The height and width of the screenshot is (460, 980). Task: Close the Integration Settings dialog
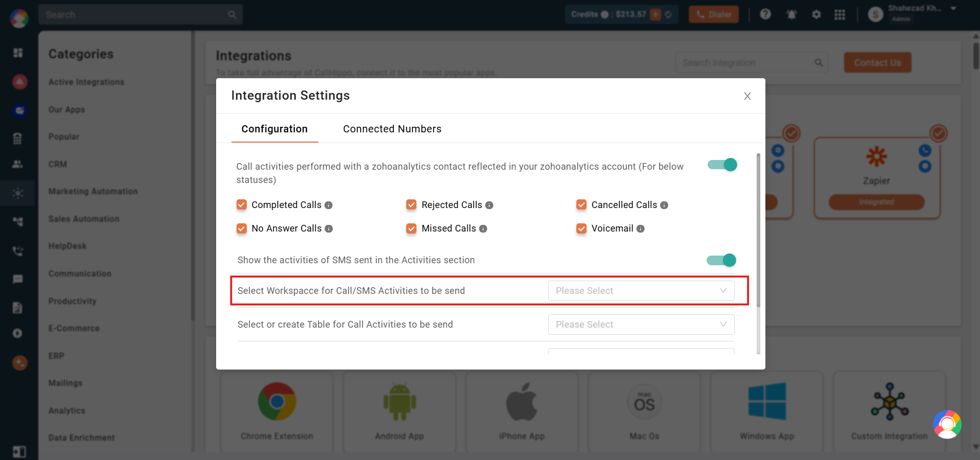point(747,96)
